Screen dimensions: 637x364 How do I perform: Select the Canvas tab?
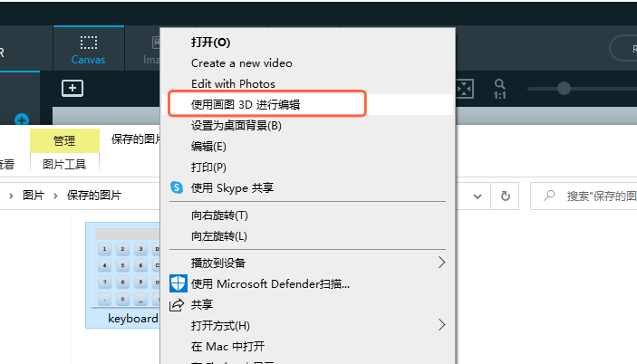coord(89,49)
